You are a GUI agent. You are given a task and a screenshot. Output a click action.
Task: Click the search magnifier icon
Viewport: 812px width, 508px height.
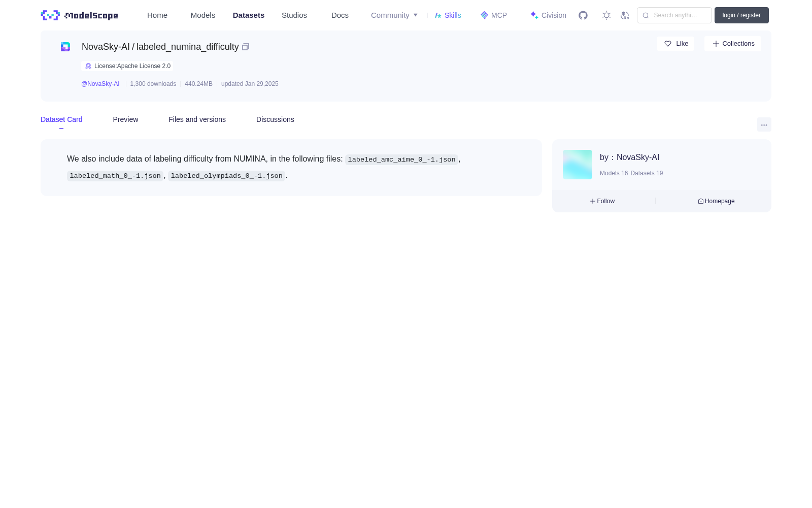(646, 15)
